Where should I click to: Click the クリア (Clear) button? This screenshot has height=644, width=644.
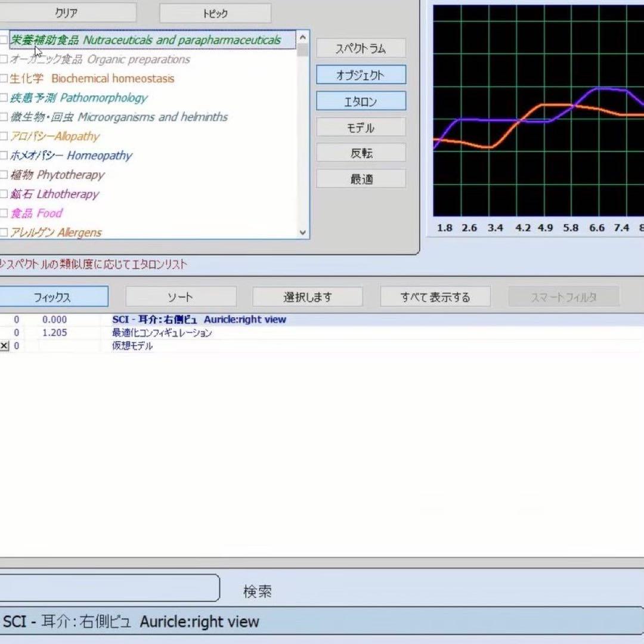point(66,13)
